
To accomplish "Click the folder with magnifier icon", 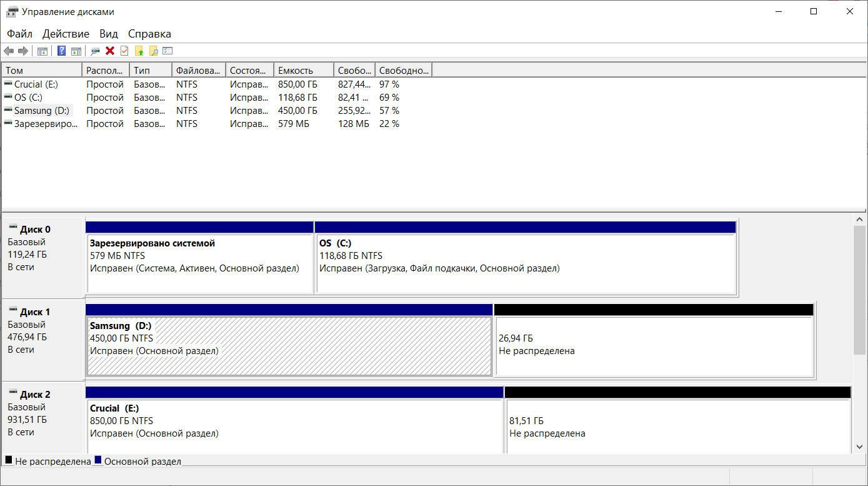I will pyautogui.click(x=153, y=51).
